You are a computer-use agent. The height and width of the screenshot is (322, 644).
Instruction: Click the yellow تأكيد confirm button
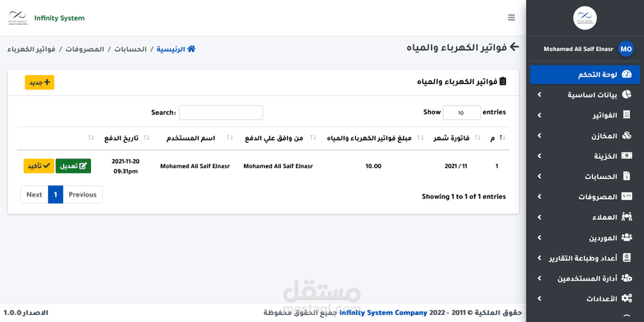(38, 166)
